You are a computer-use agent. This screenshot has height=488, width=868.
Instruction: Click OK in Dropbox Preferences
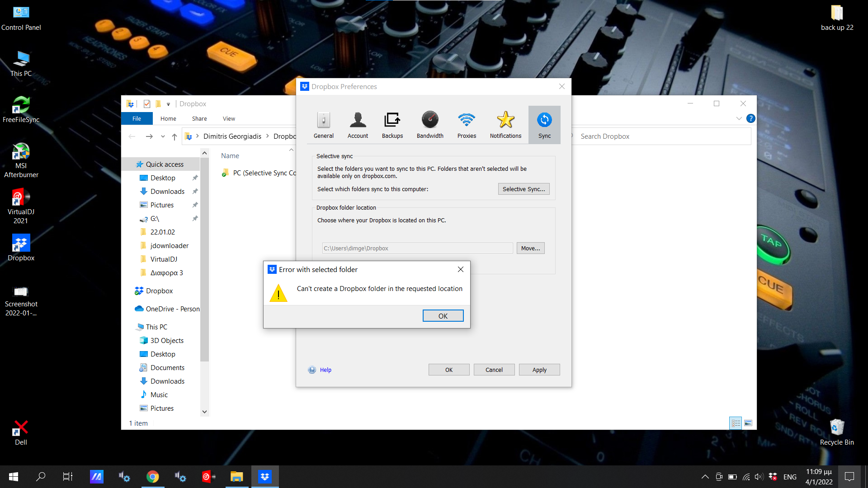(x=449, y=370)
